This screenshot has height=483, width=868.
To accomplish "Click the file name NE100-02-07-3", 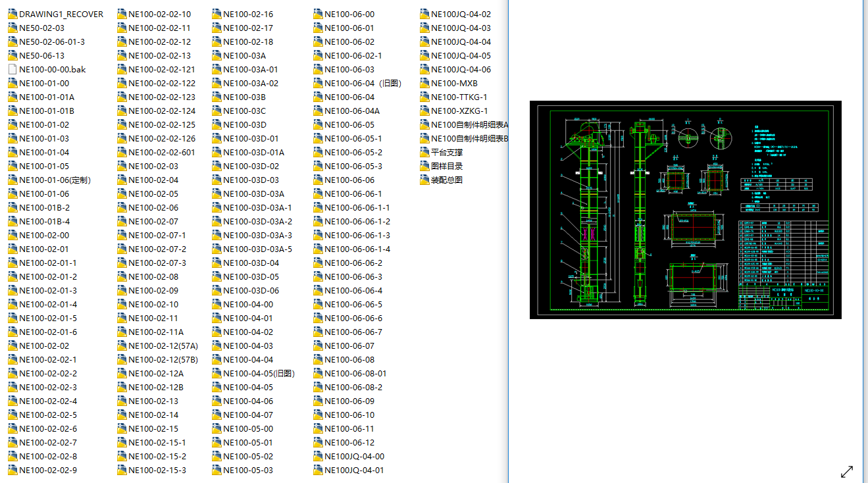I will pyautogui.click(x=157, y=263).
